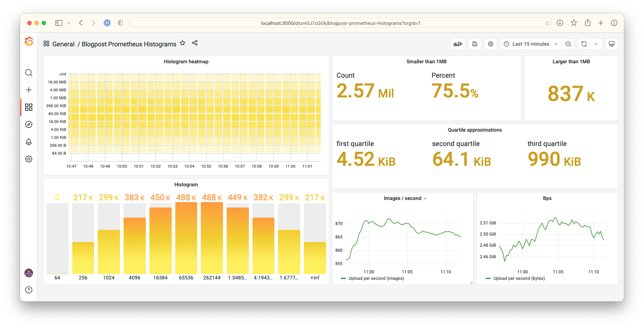Toggle the Upload per second (bytes) legend

pos(519,278)
